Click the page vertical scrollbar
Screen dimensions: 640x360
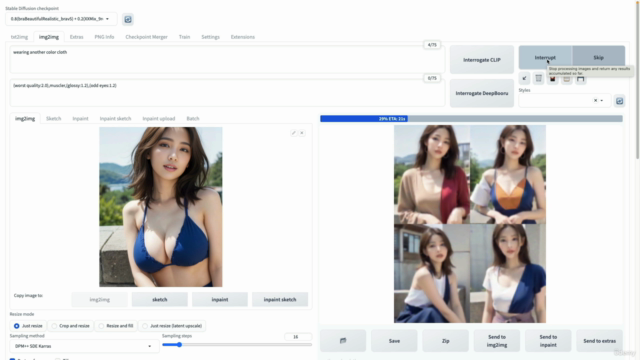click(x=638, y=82)
